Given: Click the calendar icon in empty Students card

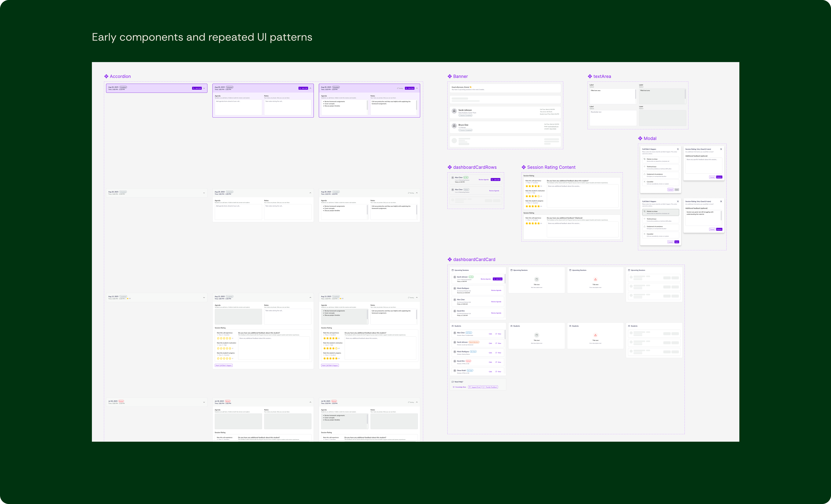Looking at the screenshot, I should coord(537,335).
